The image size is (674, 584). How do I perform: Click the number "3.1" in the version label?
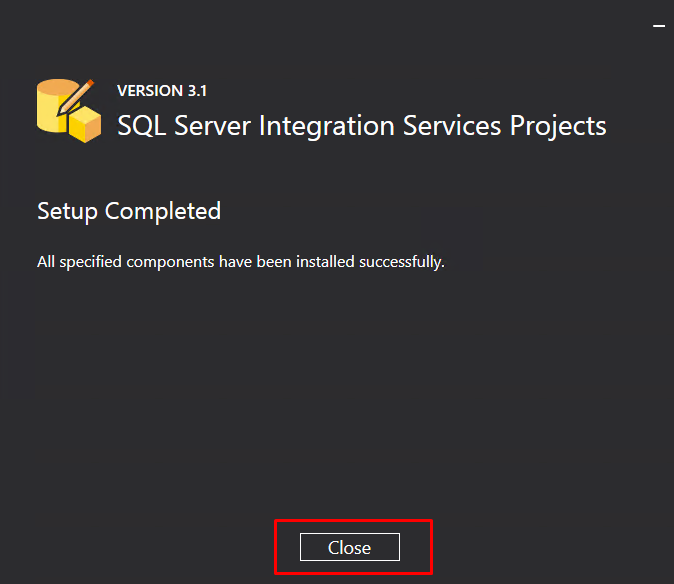pyautogui.click(x=196, y=90)
